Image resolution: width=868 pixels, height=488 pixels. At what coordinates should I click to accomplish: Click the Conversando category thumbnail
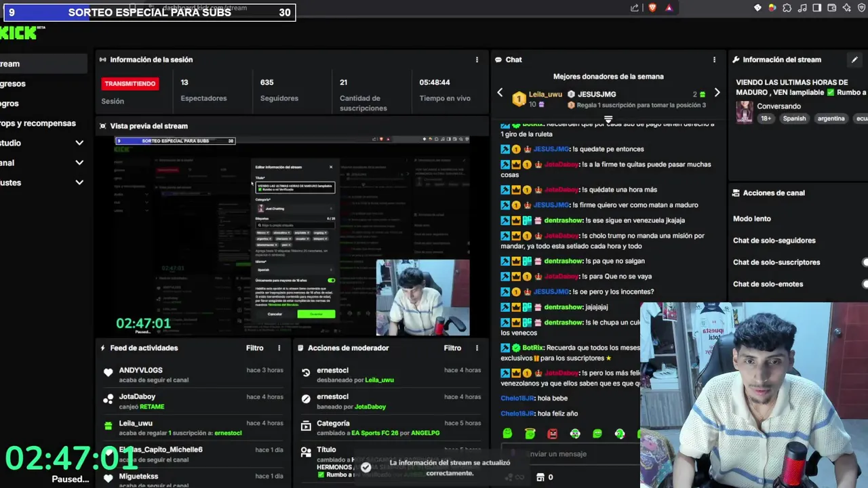(x=745, y=113)
